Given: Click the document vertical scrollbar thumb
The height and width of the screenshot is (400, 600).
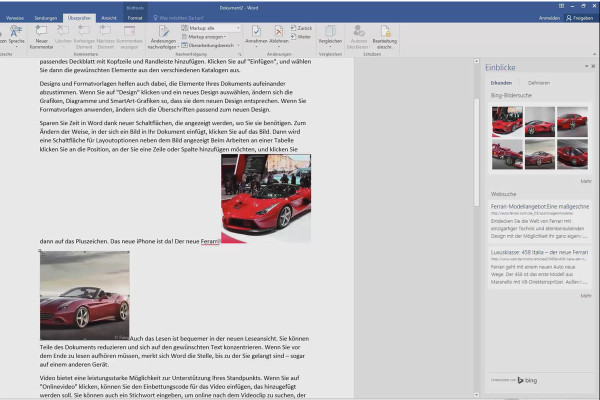Looking at the screenshot, I should click(x=476, y=152).
